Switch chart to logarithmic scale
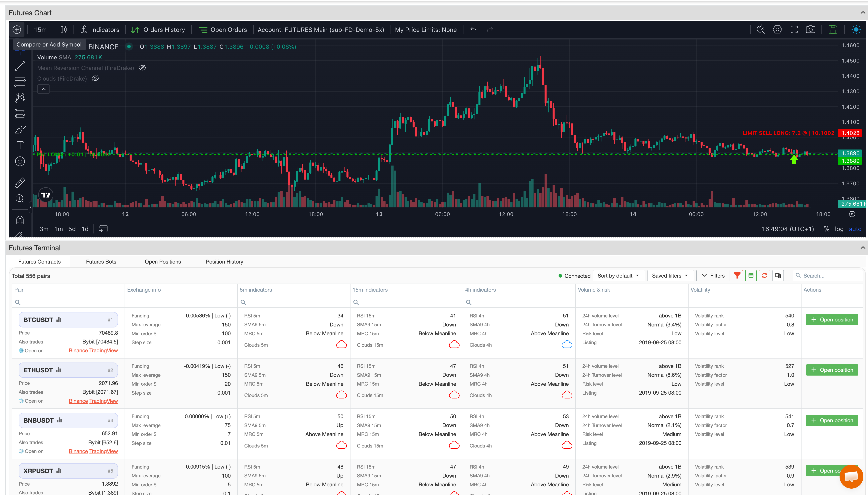This screenshot has width=868, height=495. [x=839, y=229]
